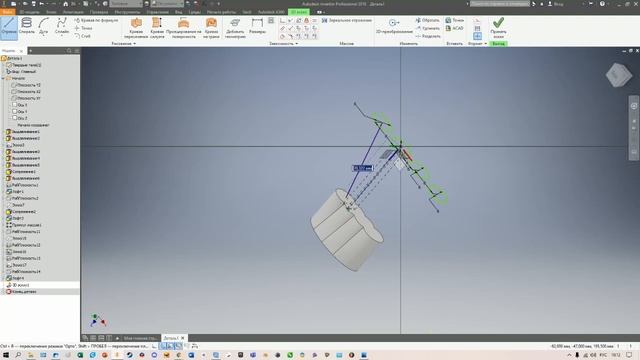Expand the Рисование panel dropdown
The height and width of the screenshot is (360, 640).
(x=124, y=43)
